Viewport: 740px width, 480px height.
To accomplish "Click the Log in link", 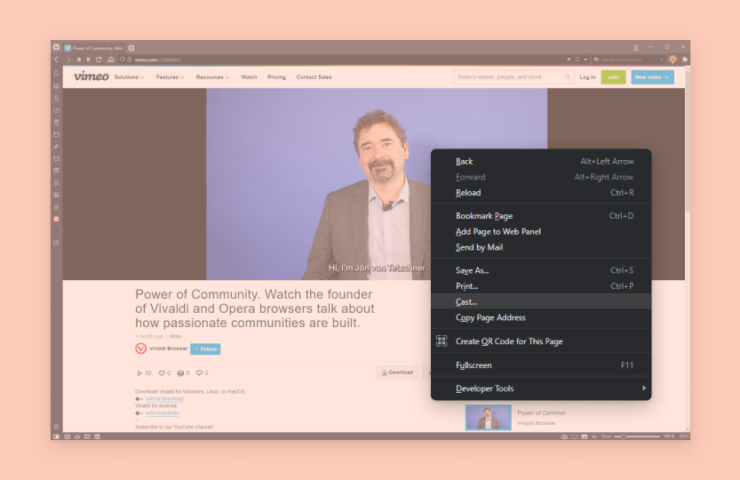I will point(587,77).
